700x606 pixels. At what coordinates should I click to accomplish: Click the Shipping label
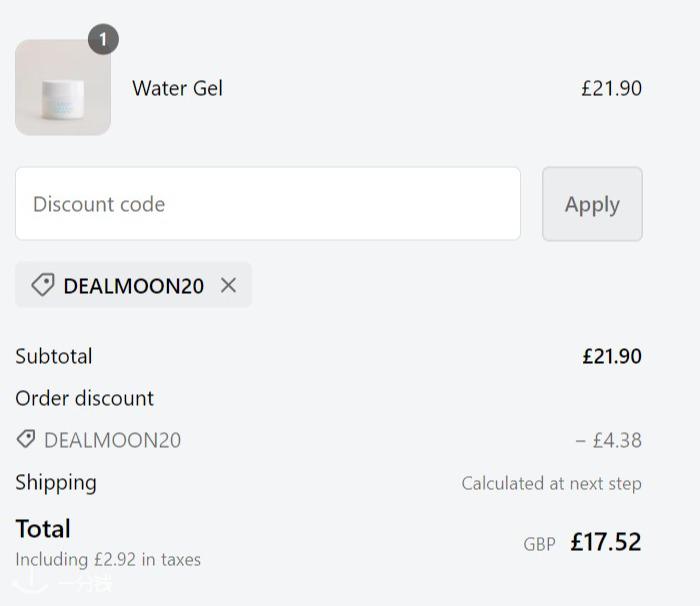point(56,482)
